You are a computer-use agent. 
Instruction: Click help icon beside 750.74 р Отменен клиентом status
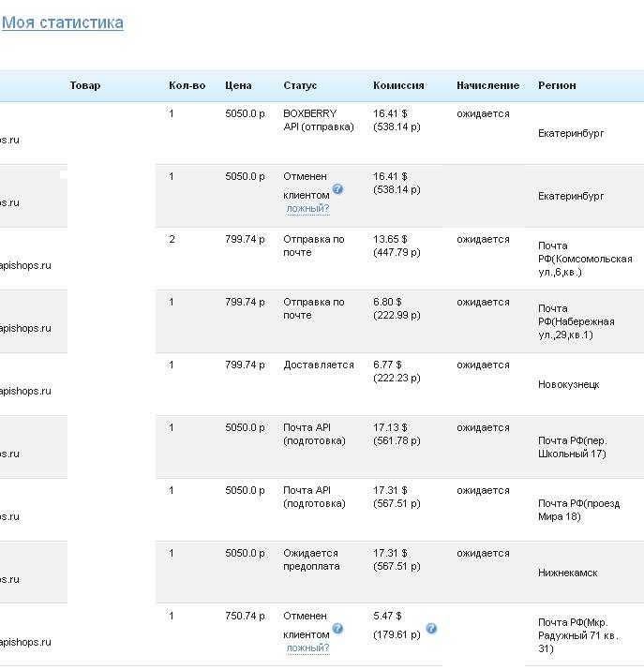pos(337,629)
